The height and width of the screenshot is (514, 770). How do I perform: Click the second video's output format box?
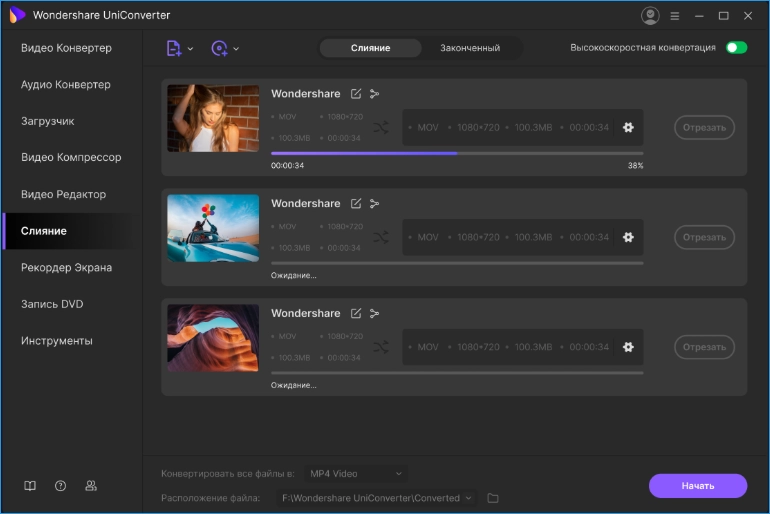pyautogui.click(x=522, y=238)
